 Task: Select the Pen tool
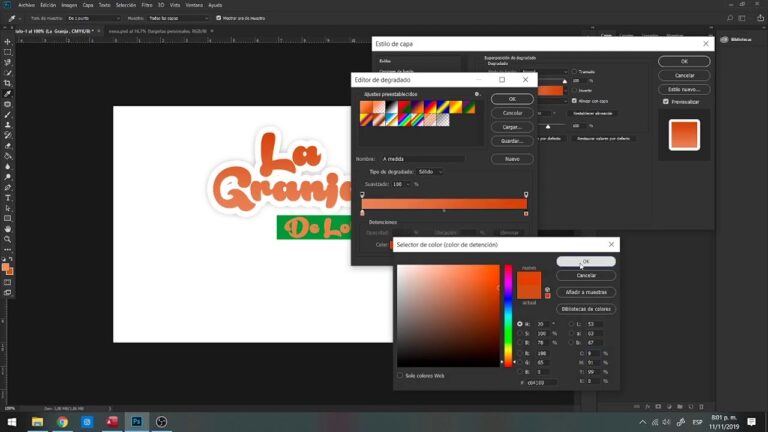coord(7,188)
